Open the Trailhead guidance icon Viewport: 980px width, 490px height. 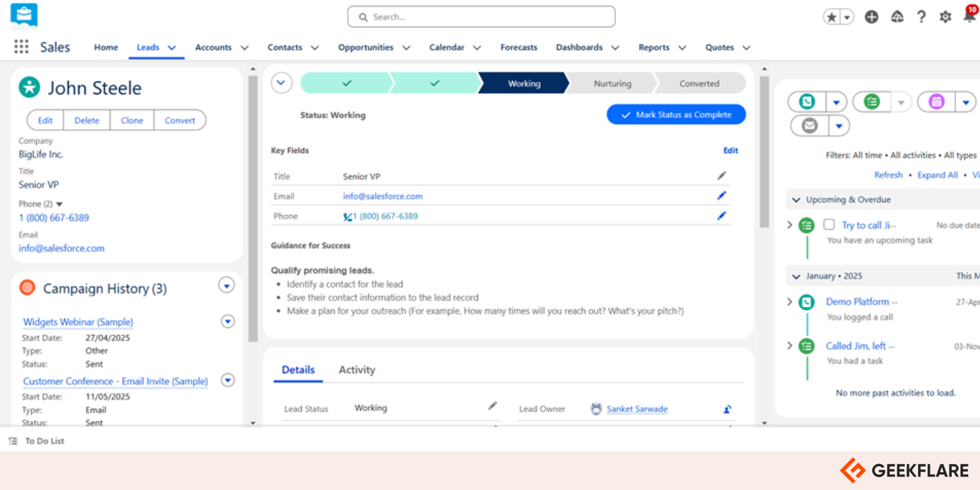897,17
